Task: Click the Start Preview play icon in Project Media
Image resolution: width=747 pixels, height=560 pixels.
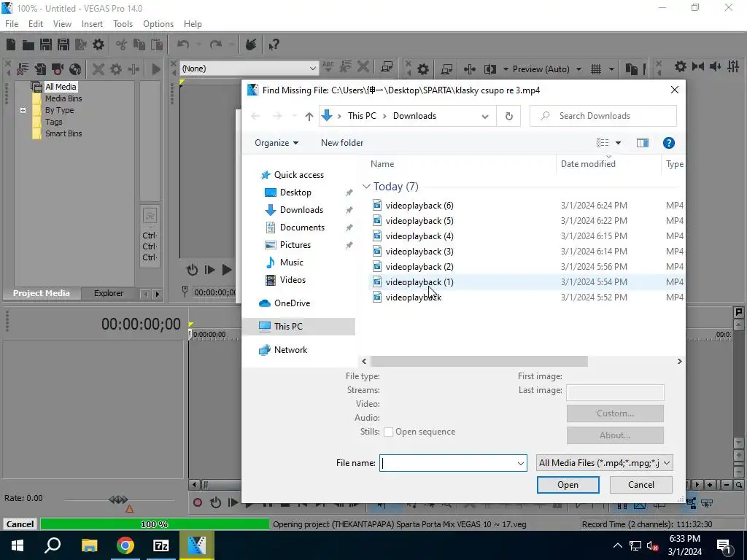Action: pyautogui.click(x=156, y=69)
